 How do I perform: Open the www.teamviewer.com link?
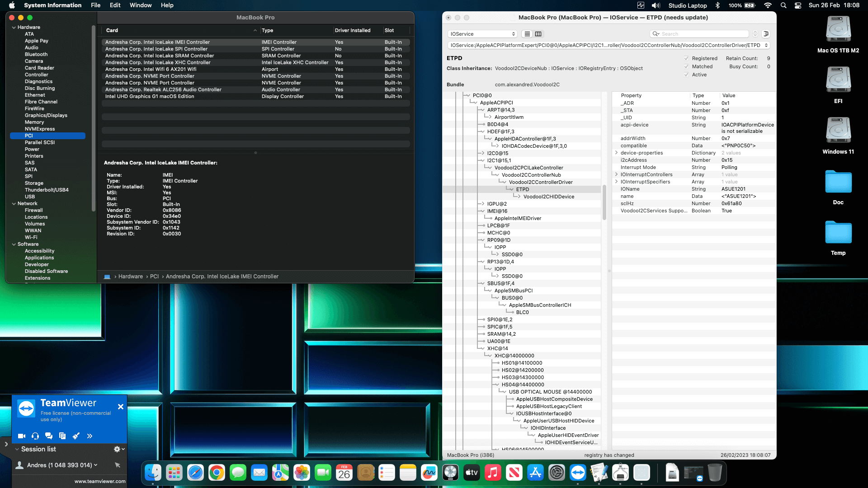[100, 481]
